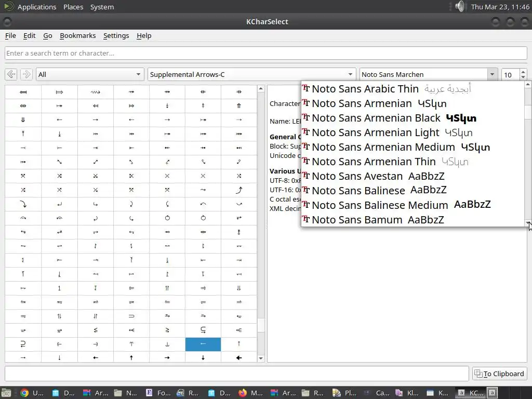Increase the font size spinner
Image resolution: width=532 pixels, height=399 pixels.
523,72
